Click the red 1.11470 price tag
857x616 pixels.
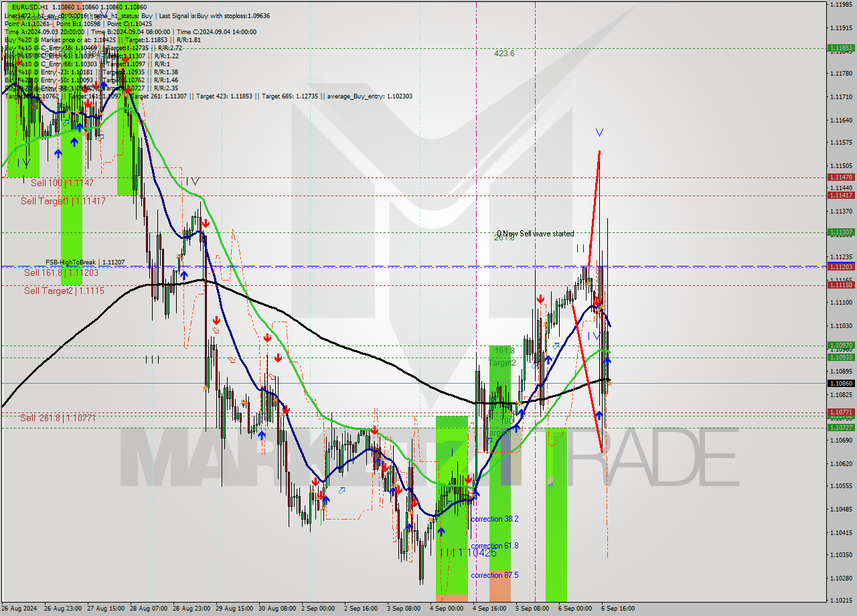(841, 177)
